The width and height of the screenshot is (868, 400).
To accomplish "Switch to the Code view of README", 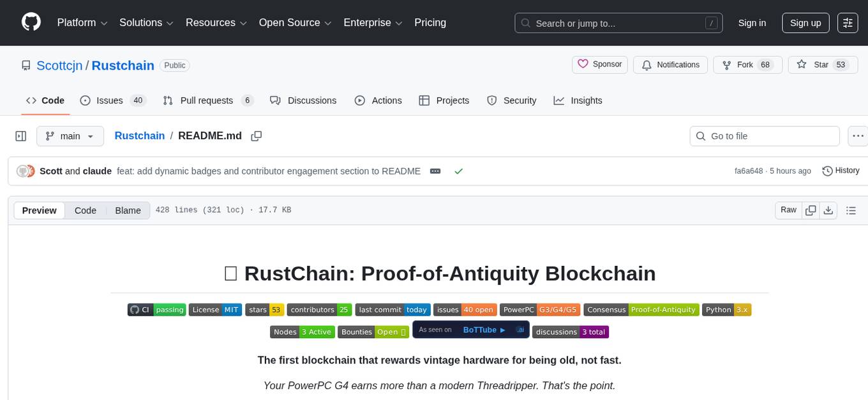I will (x=85, y=210).
